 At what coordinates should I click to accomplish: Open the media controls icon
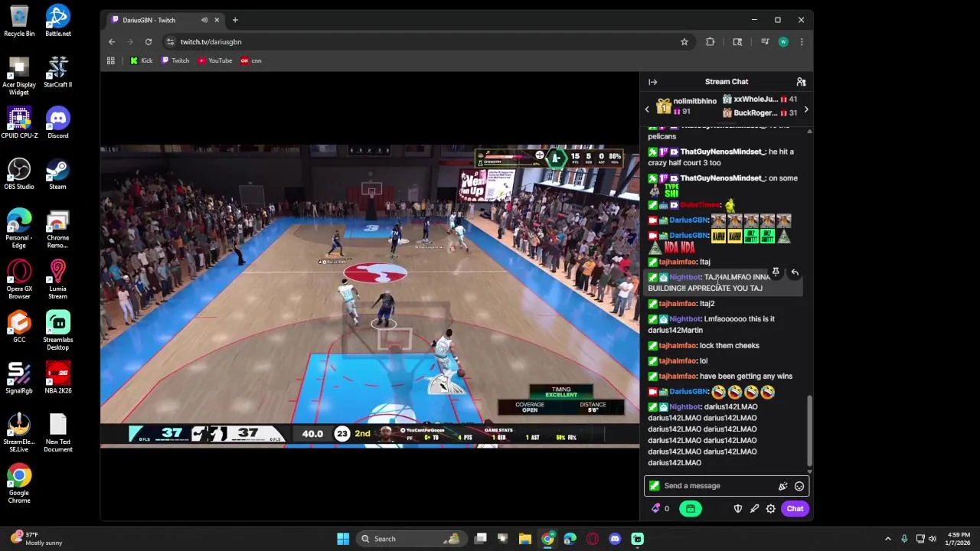click(x=764, y=42)
